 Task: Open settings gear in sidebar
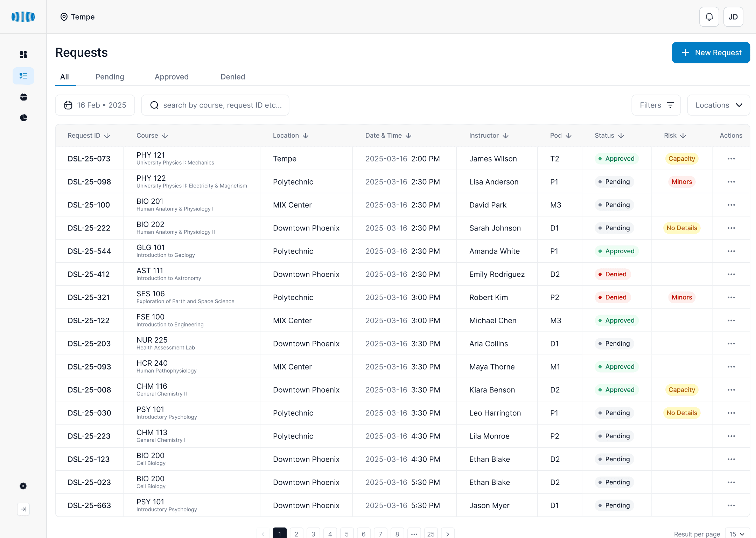pyautogui.click(x=23, y=486)
